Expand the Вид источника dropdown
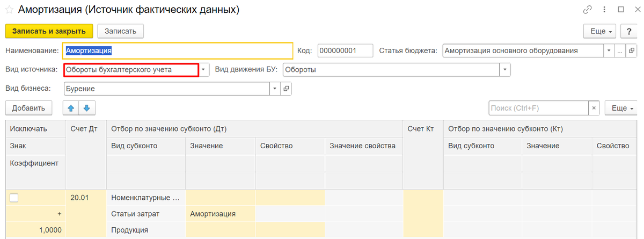The height and width of the screenshot is (239, 644). [203, 70]
